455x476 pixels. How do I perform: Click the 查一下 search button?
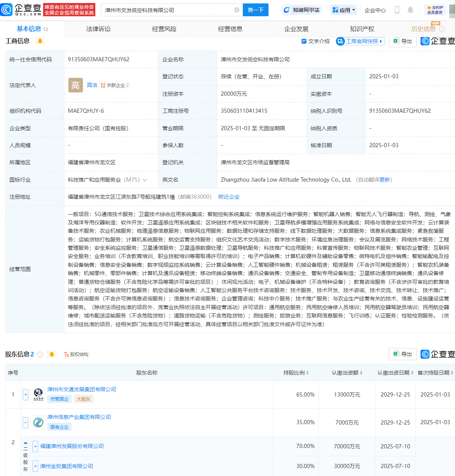point(256,10)
